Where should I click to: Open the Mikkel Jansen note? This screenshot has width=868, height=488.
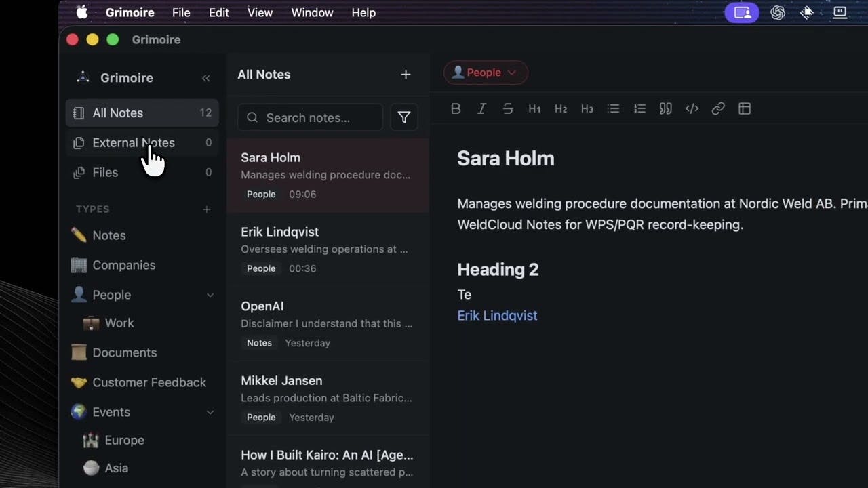point(328,399)
